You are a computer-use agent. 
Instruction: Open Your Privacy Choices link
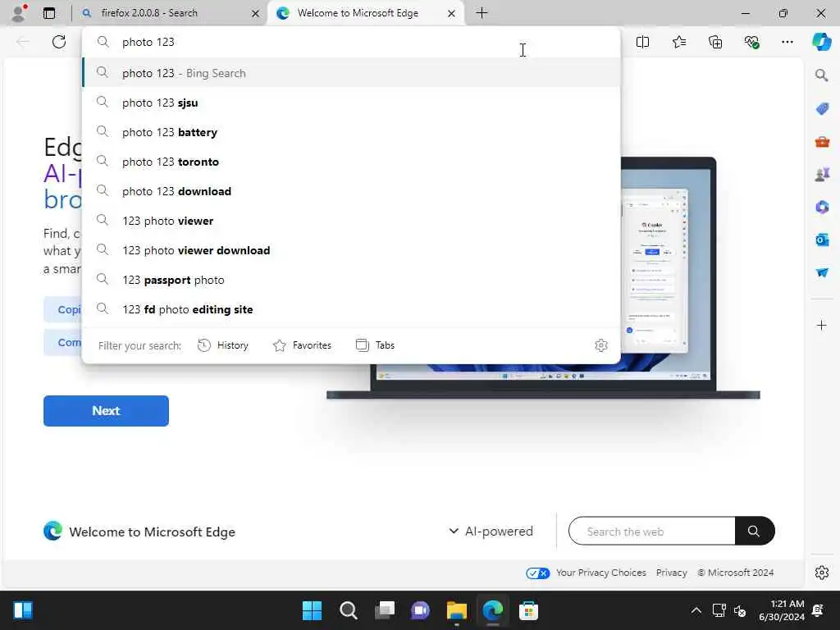point(601,573)
